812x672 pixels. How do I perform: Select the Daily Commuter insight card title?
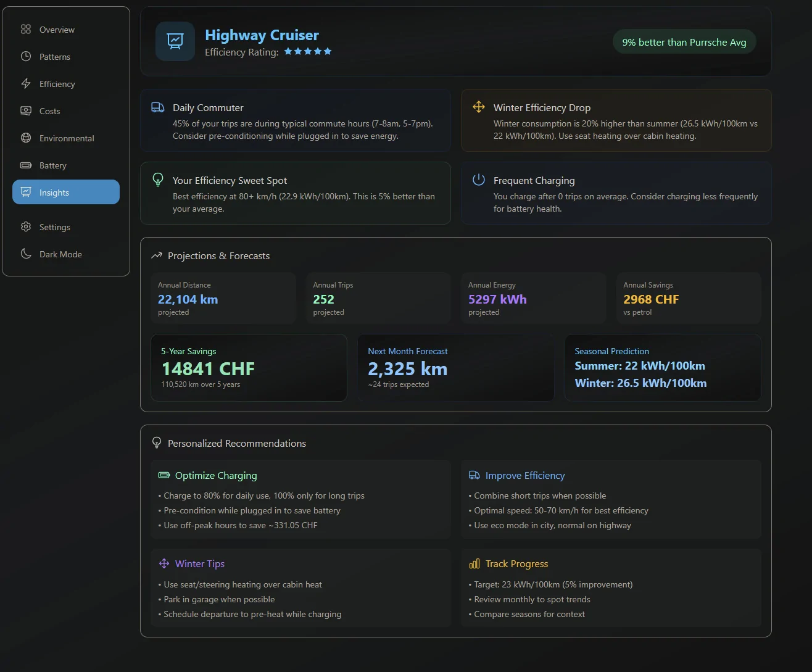pyautogui.click(x=208, y=107)
